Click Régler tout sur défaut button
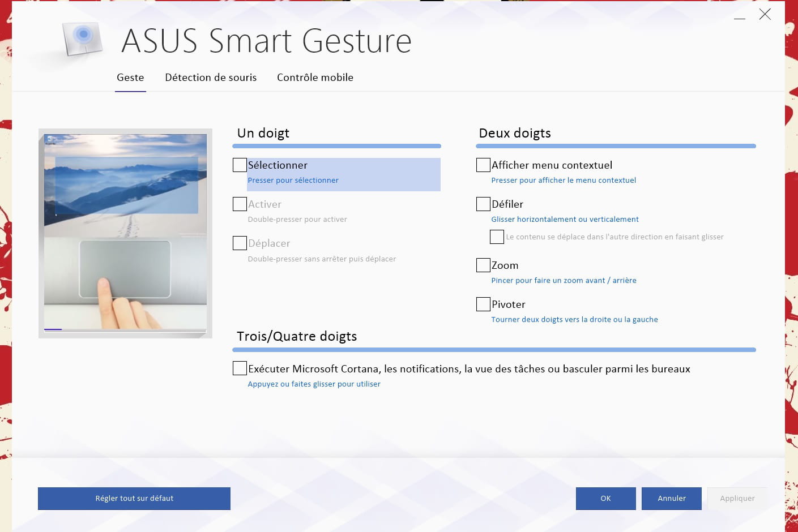Screen dimensions: 798x532 point(134,499)
